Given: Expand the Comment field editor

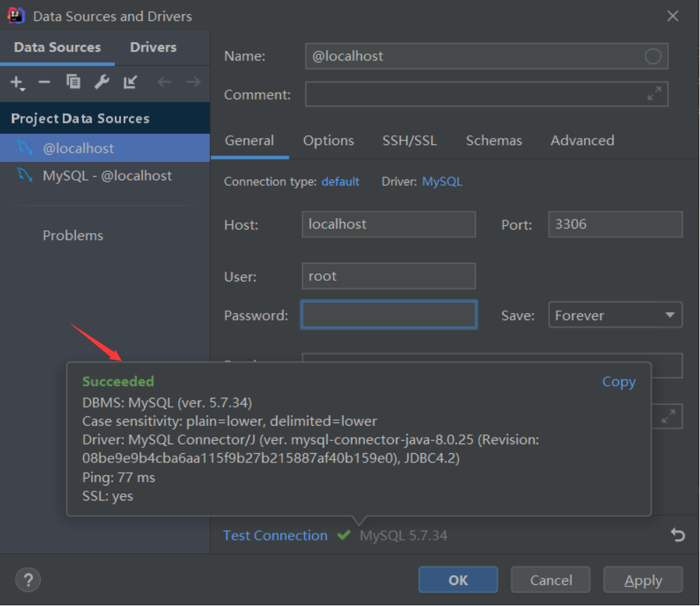Looking at the screenshot, I should (654, 94).
